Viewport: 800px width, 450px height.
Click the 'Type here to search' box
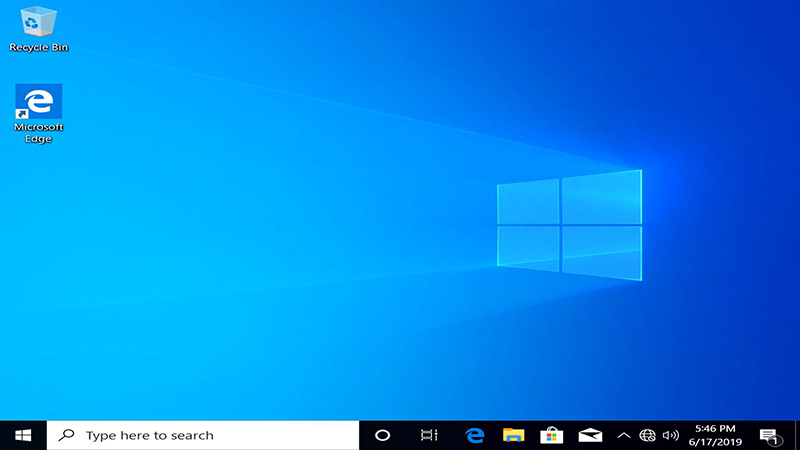tap(203, 435)
